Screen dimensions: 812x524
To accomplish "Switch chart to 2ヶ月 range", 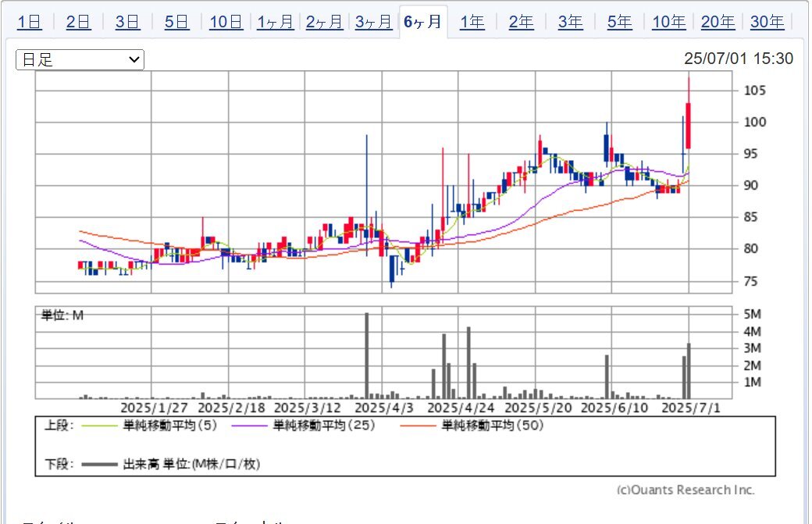I will [x=325, y=23].
